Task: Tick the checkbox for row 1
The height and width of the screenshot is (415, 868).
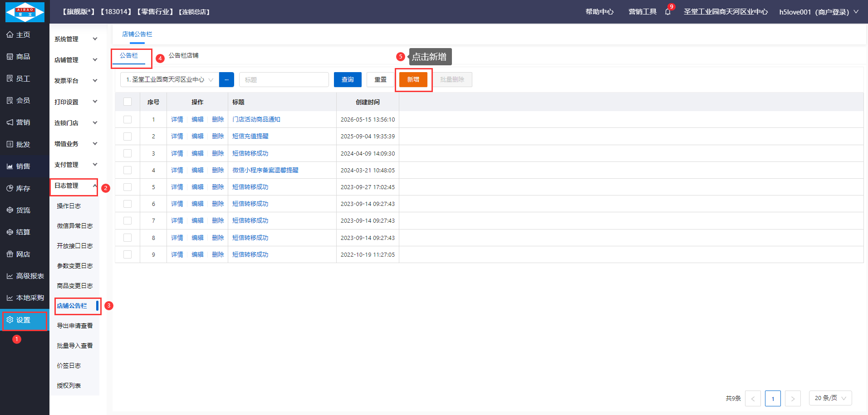Action: (x=128, y=119)
